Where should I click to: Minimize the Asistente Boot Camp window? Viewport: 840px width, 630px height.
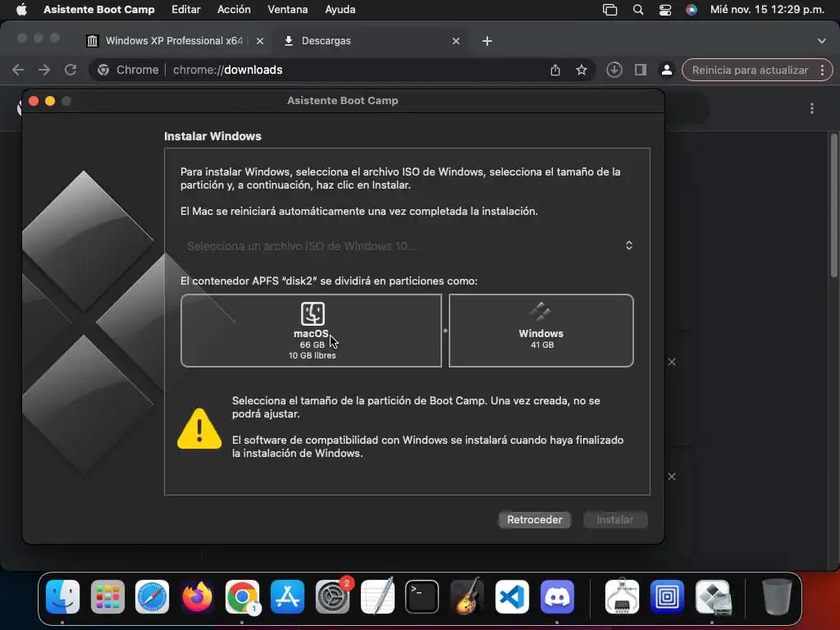[x=50, y=101]
